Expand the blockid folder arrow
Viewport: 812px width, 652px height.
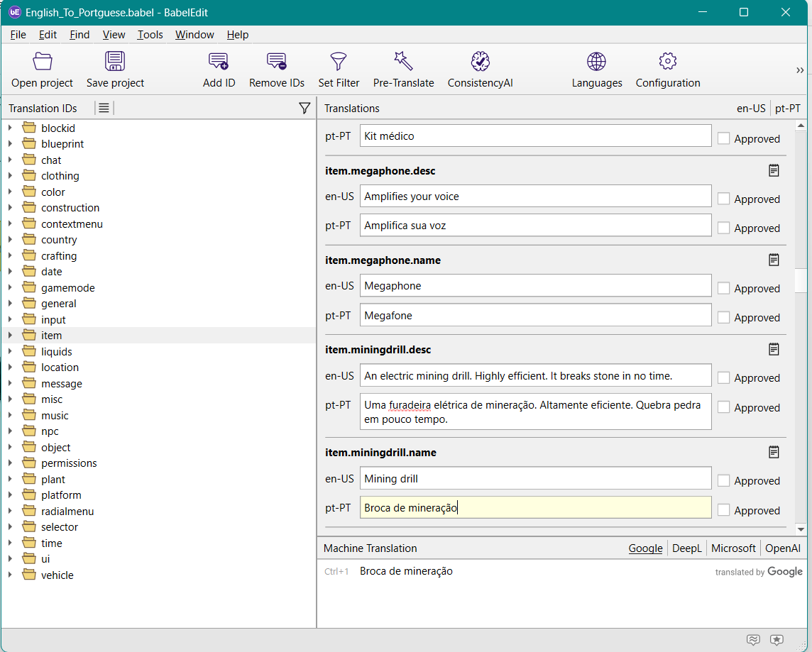click(x=10, y=128)
